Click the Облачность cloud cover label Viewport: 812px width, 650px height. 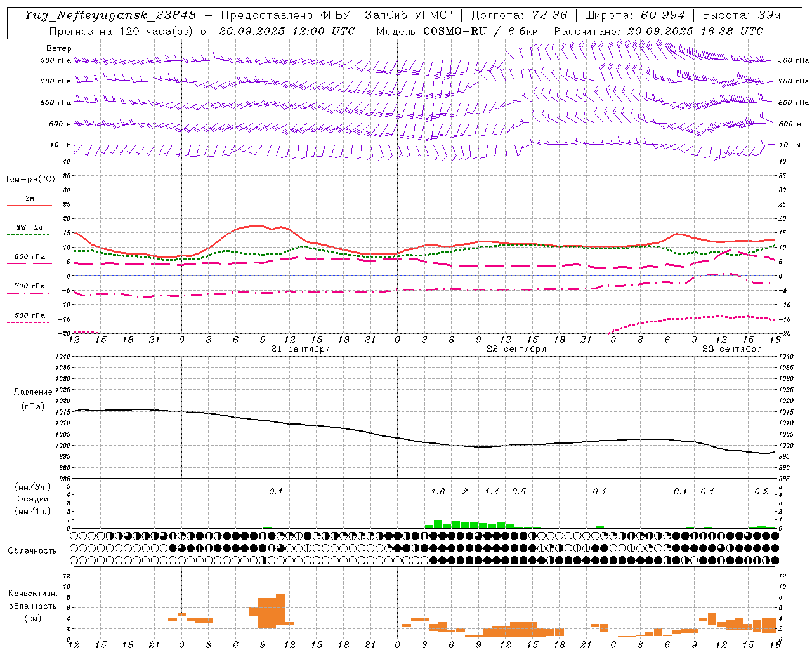32,550
